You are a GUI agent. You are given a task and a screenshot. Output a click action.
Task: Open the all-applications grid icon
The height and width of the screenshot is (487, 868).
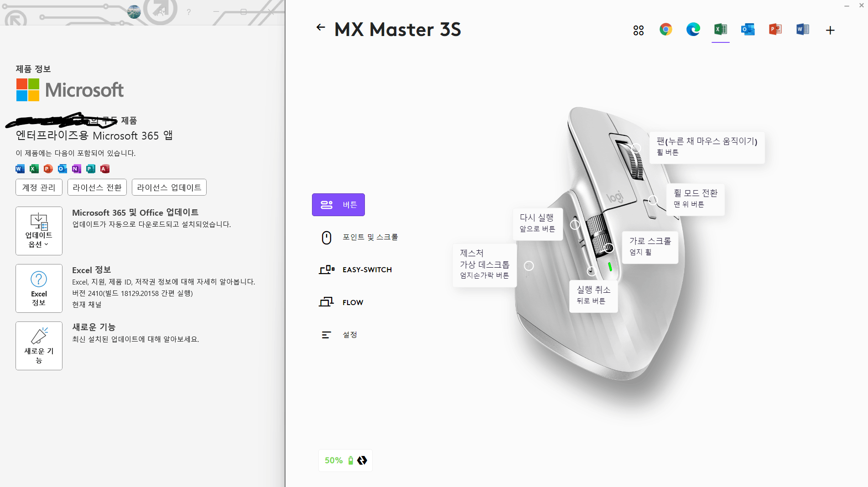[x=638, y=30]
